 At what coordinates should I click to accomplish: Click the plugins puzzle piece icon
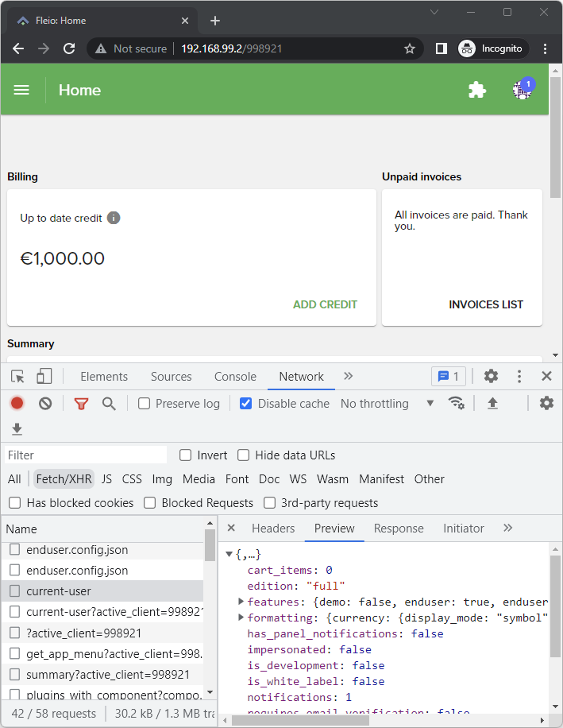click(476, 90)
